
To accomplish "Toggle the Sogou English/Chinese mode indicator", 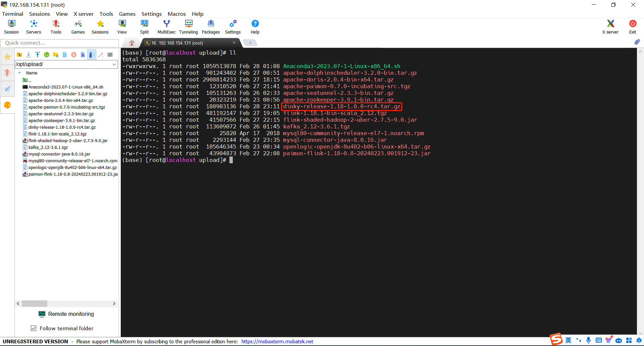I will point(568,340).
